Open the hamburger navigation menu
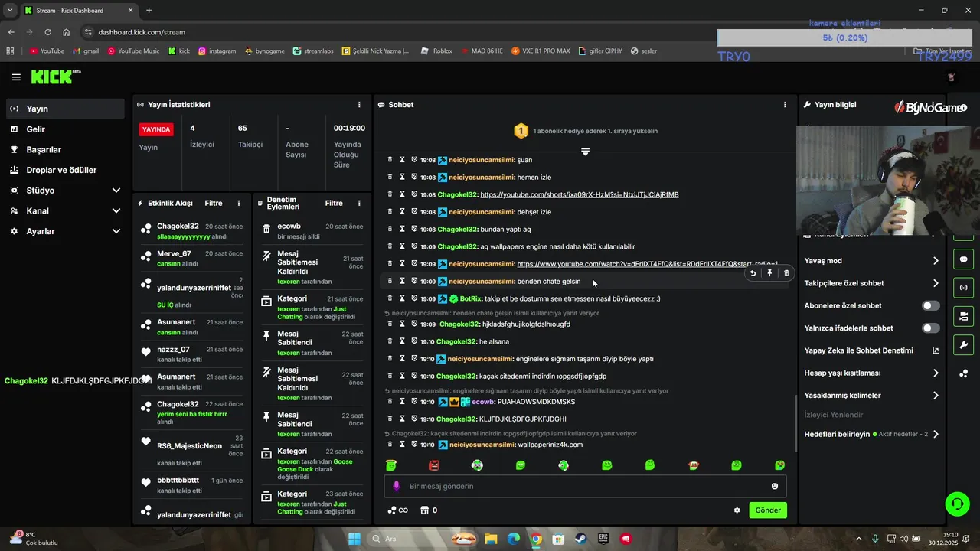Image resolution: width=980 pixels, height=551 pixels. click(x=16, y=77)
